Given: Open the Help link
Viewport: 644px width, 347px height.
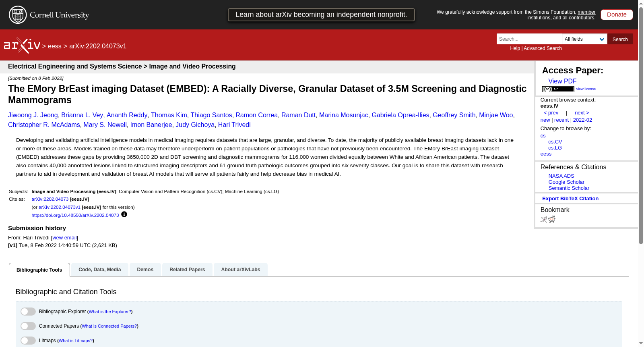Looking at the screenshot, I should click(x=515, y=48).
